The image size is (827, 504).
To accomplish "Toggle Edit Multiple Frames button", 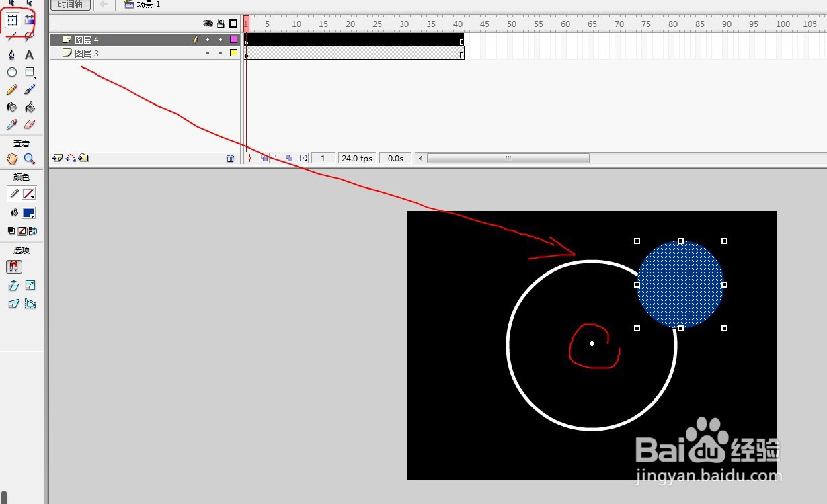I will click(x=289, y=158).
